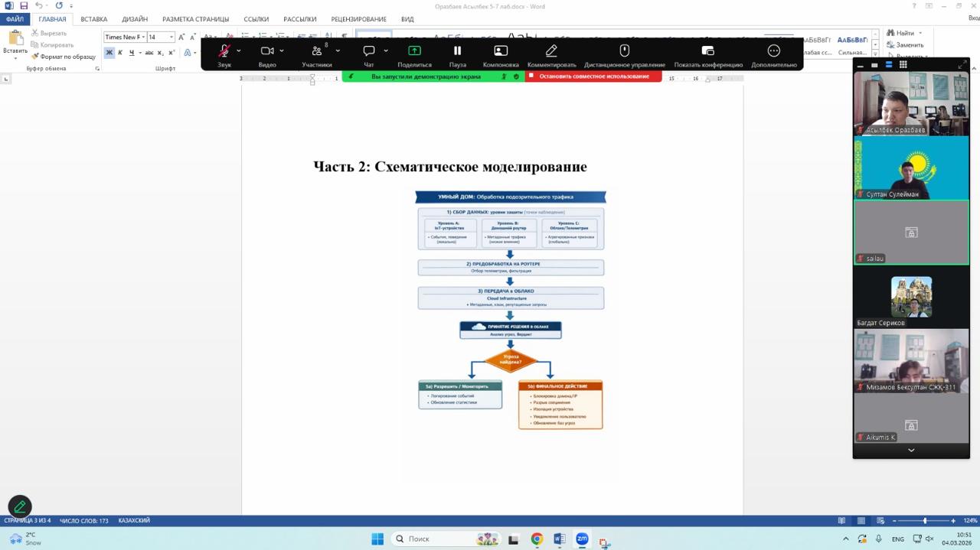
Task: Click Остановить совместное использование button
Action: (593, 76)
